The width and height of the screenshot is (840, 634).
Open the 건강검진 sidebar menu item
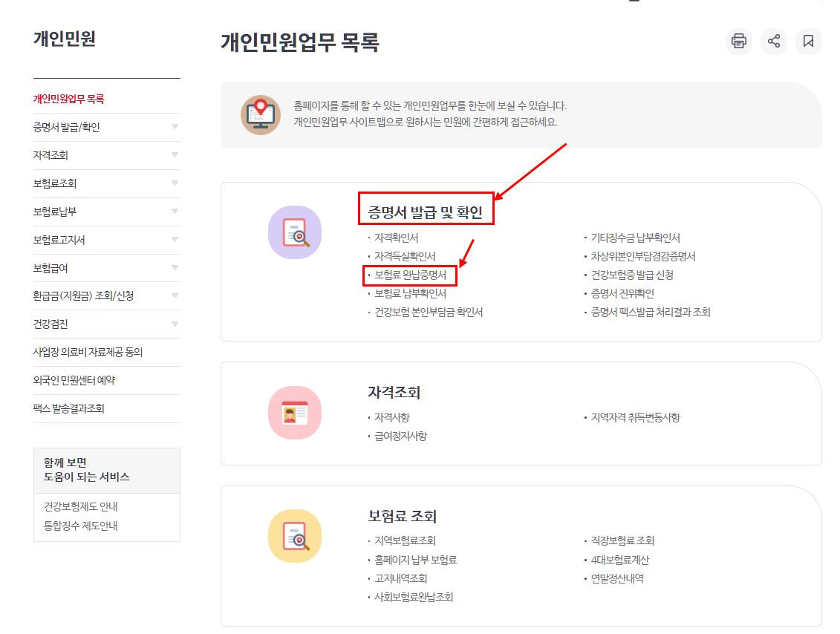click(x=51, y=324)
